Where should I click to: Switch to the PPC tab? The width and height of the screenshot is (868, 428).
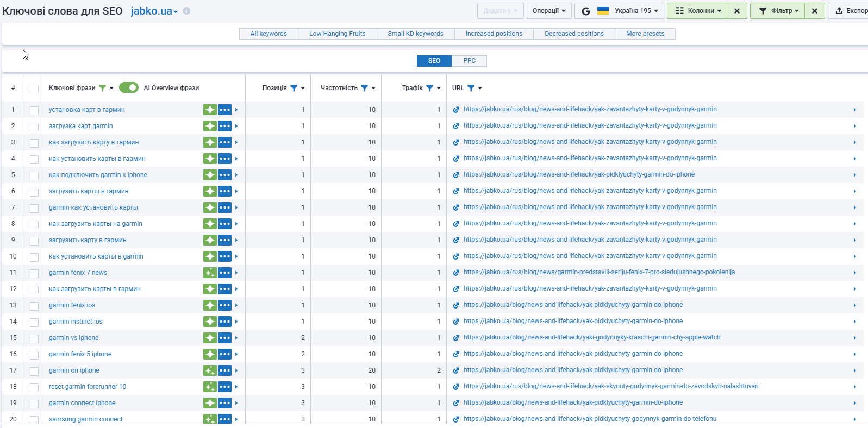point(469,61)
